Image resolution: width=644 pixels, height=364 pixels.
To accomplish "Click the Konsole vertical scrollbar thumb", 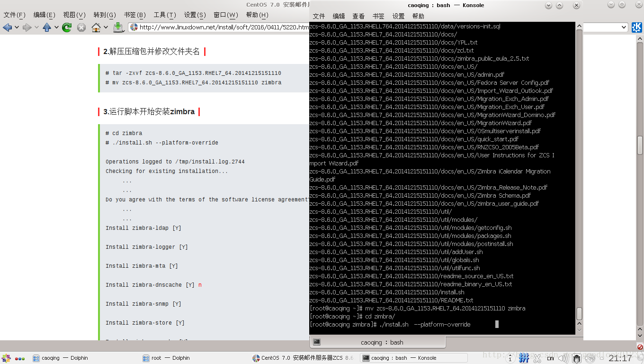I will click(x=579, y=314).
